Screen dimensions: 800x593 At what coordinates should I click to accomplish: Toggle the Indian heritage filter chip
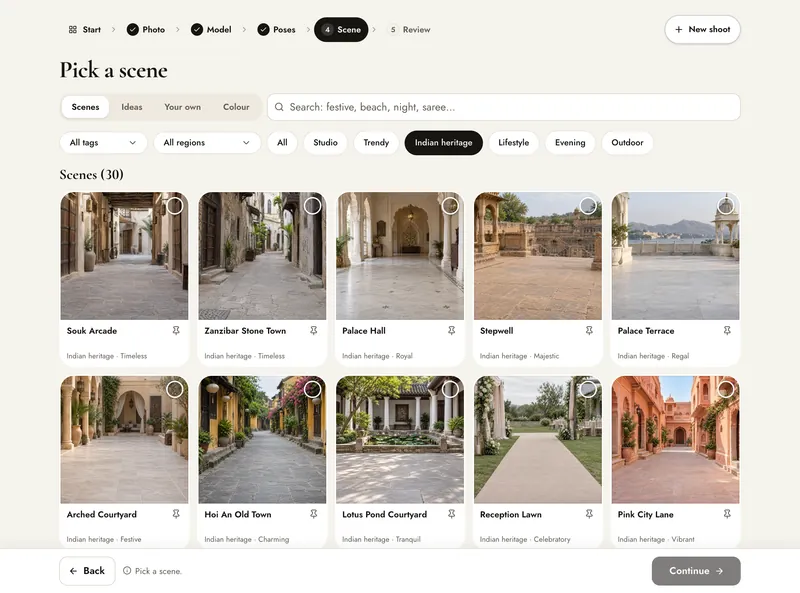click(443, 143)
